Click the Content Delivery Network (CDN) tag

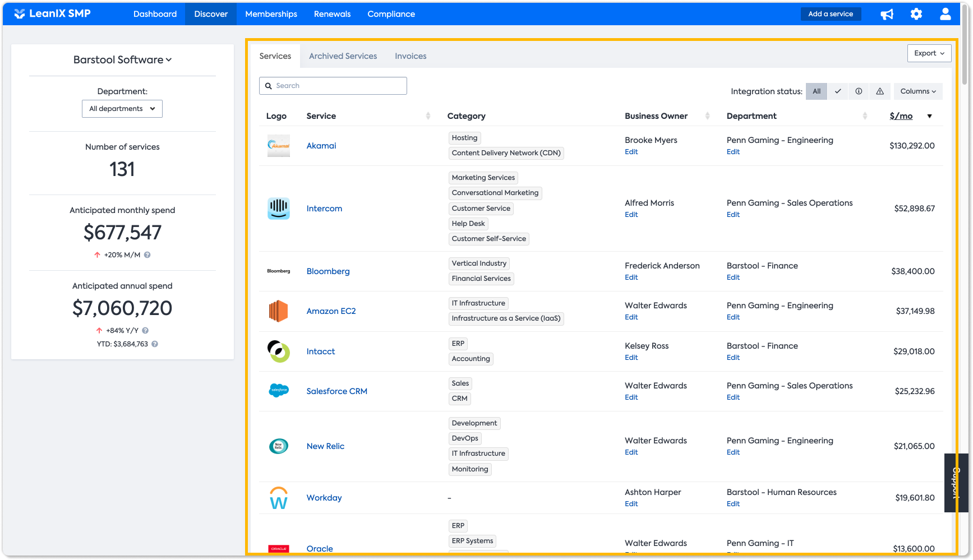point(506,153)
